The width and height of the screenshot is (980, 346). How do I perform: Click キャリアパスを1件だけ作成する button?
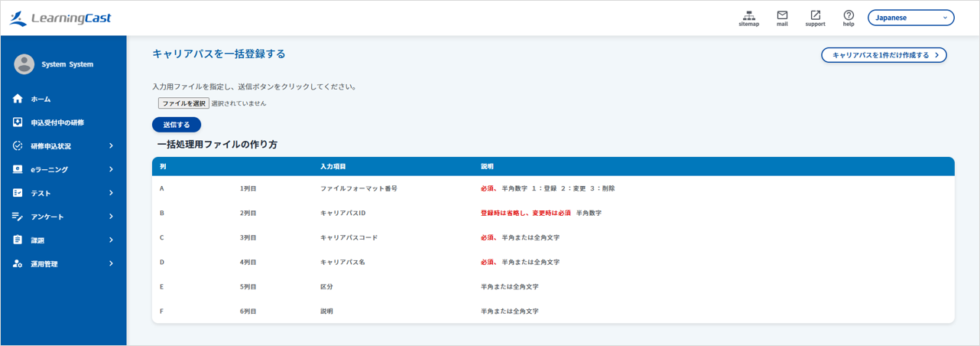[884, 55]
